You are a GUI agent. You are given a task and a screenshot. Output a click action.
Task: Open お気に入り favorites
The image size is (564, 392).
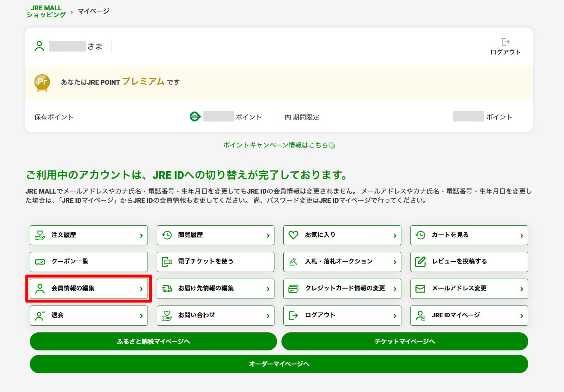[x=342, y=235]
